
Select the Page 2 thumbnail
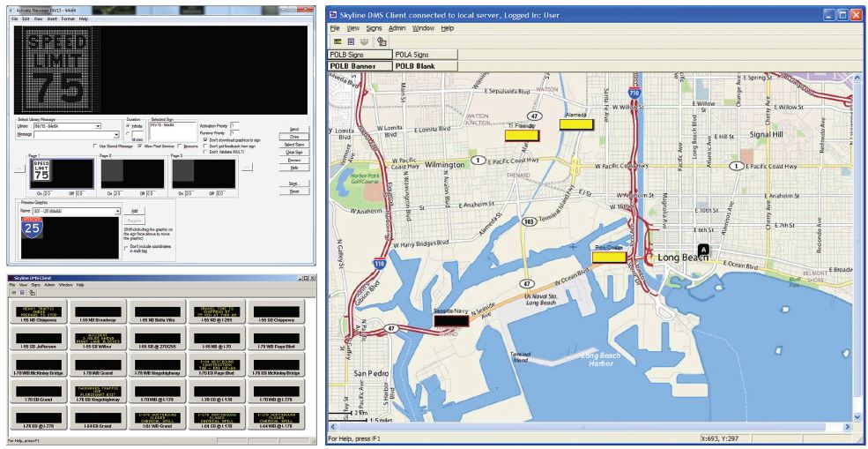(133, 174)
